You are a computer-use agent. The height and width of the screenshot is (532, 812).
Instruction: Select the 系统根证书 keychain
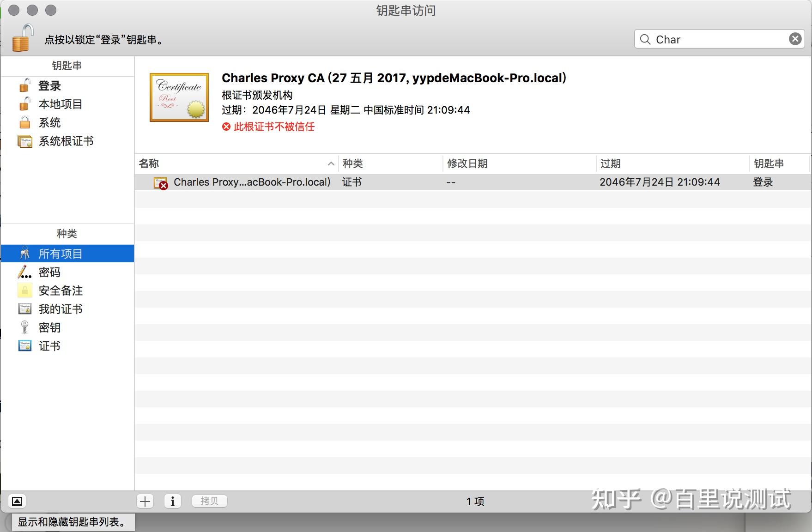[x=65, y=141]
